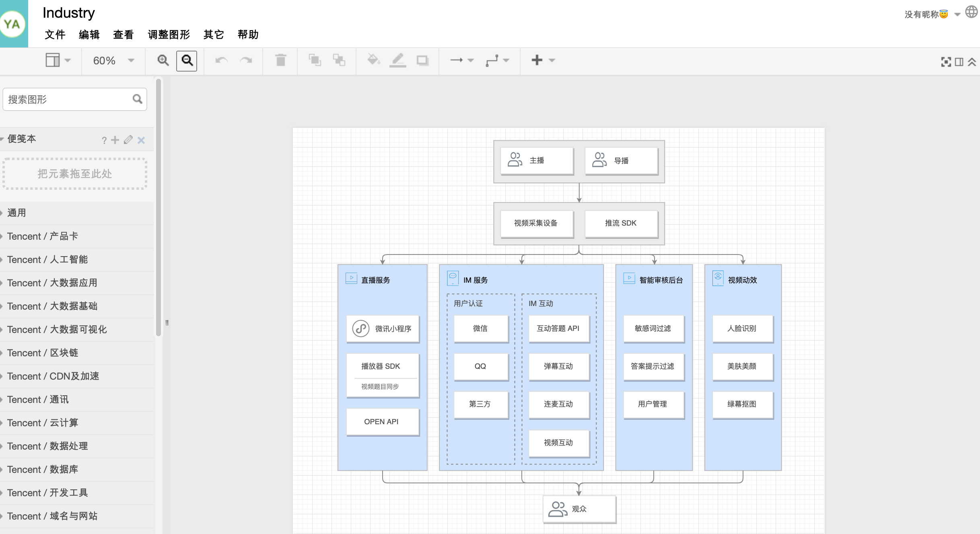The height and width of the screenshot is (534, 980).
Task: Click the scratchpad edit pencil icon
Action: (128, 140)
